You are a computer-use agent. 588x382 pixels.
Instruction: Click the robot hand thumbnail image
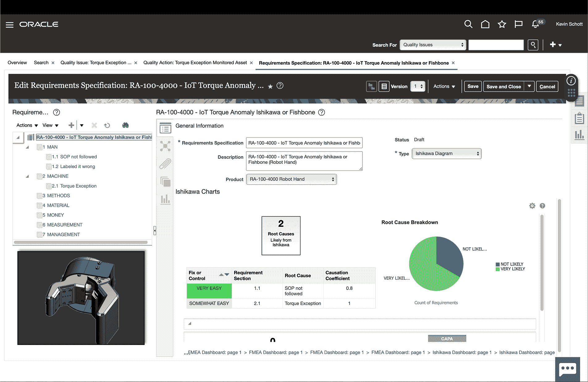[81, 298]
